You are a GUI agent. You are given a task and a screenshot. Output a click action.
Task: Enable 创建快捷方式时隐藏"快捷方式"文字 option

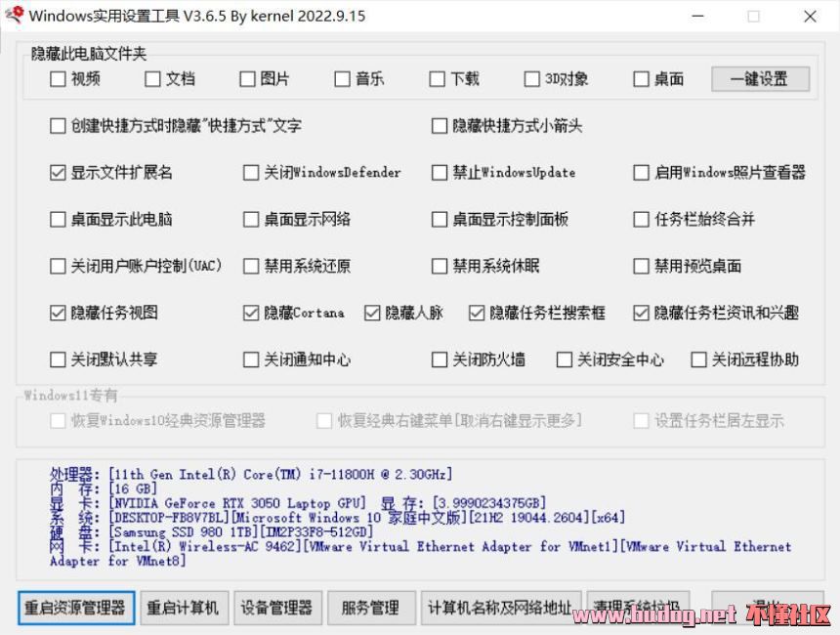pyautogui.click(x=58, y=126)
